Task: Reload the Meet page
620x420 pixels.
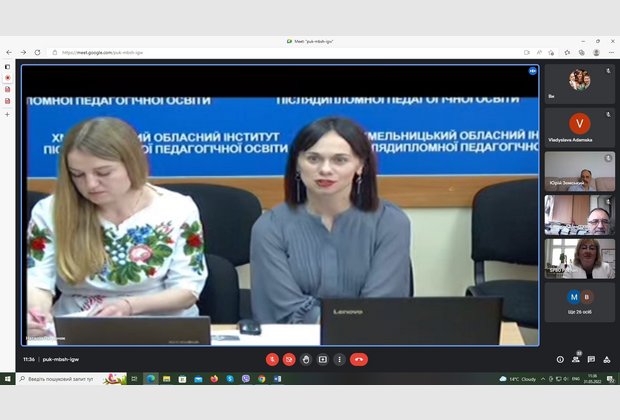Action: click(38, 52)
